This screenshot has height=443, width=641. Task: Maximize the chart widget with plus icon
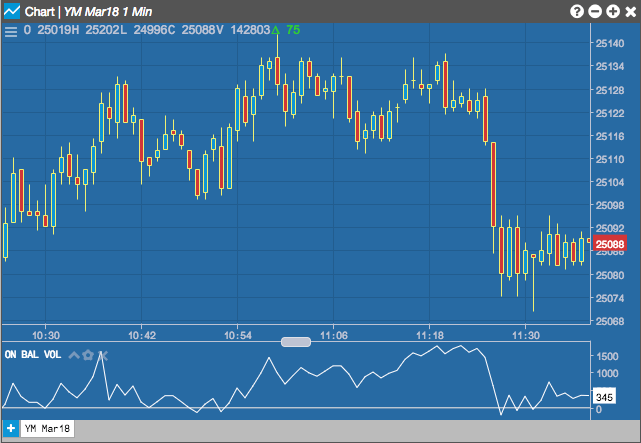(613, 11)
